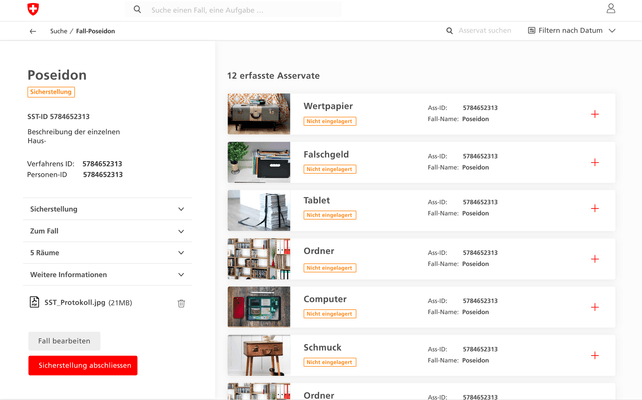The image size is (642, 400).
Task: Focus the Asservat suchen search field
Action: point(485,31)
